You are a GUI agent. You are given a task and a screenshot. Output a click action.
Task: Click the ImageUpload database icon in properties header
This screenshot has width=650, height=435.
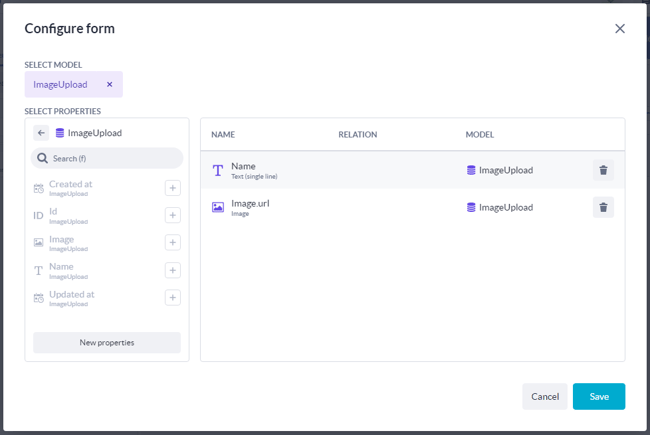(x=60, y=133)
